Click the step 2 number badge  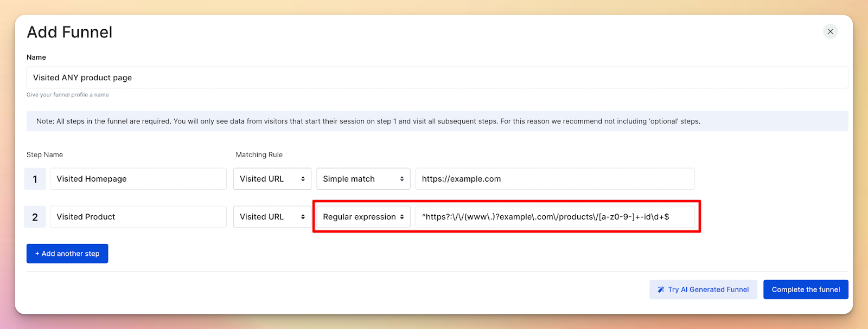coord(35,217)
